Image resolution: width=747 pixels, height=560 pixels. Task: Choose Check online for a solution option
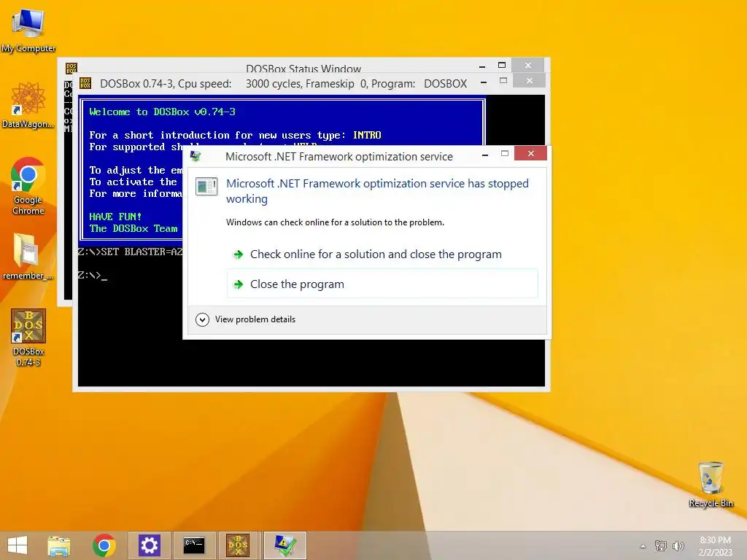[382, 254]
